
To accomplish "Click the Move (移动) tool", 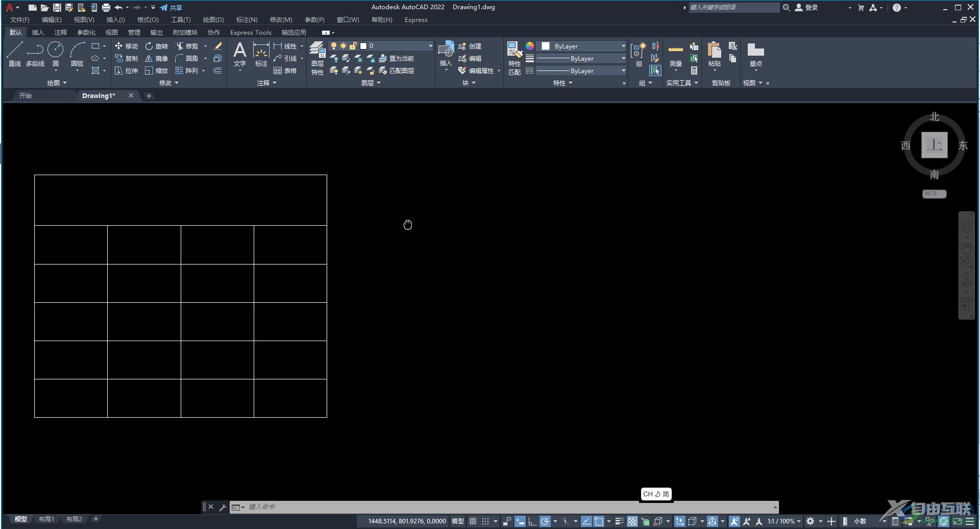I will click(126, 46).
